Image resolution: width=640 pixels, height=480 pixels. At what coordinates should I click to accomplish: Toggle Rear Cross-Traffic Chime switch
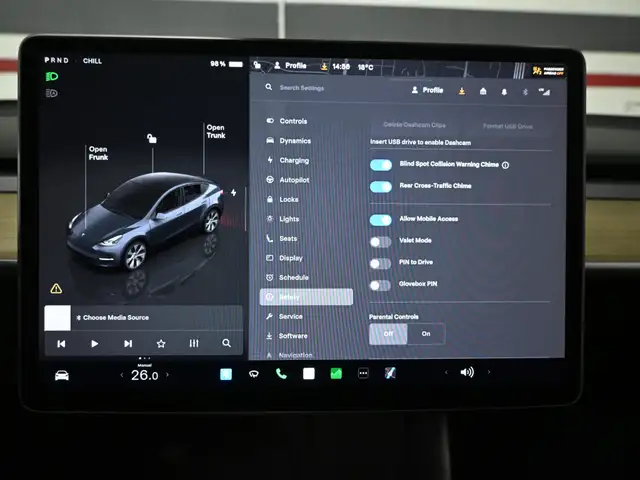pos(381,187)
